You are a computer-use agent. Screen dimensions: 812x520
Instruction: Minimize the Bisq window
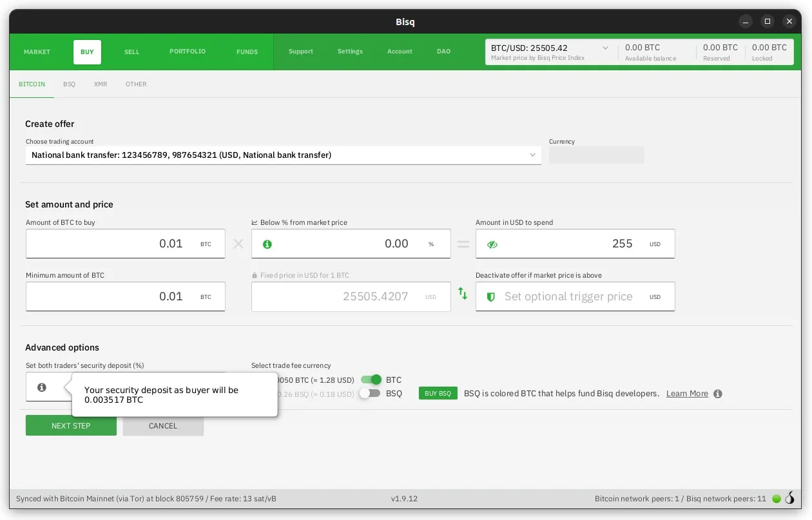(x=744, y=21)
